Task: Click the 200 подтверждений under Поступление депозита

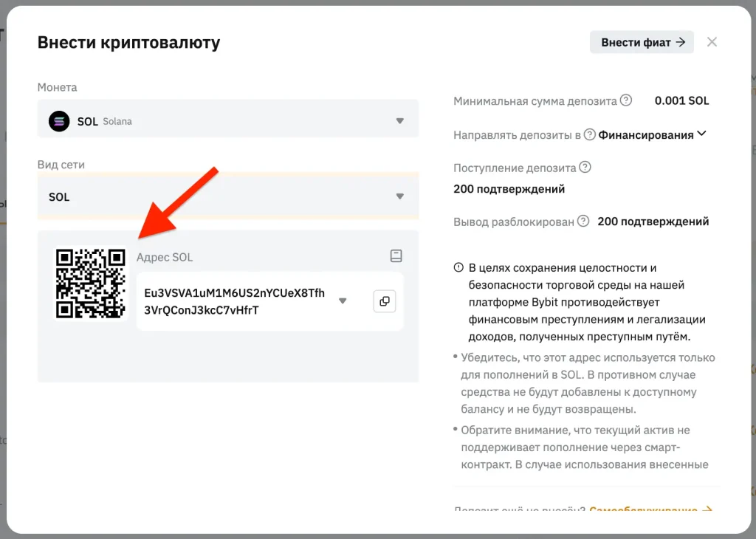Action: pos(509,189)
